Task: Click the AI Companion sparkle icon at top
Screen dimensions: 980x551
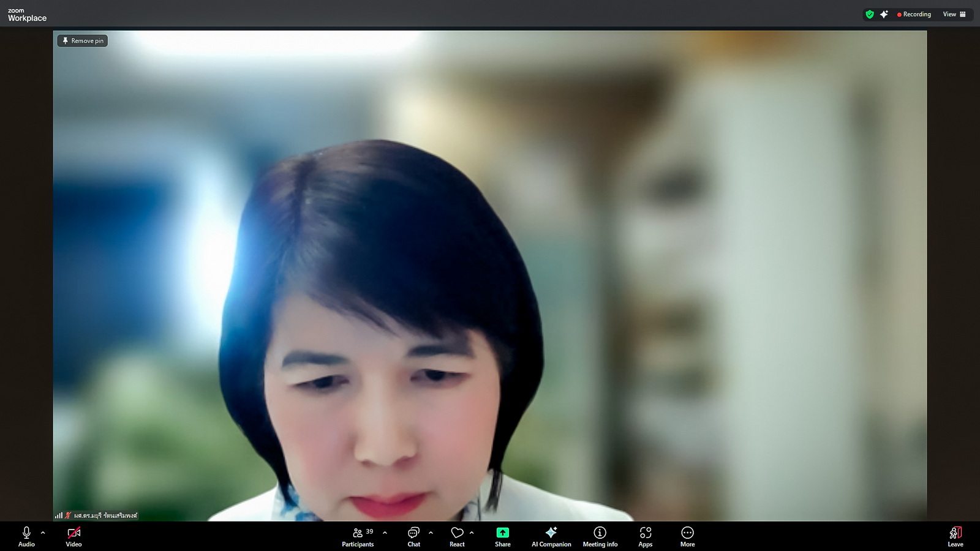Action: (x=884, y=14)
